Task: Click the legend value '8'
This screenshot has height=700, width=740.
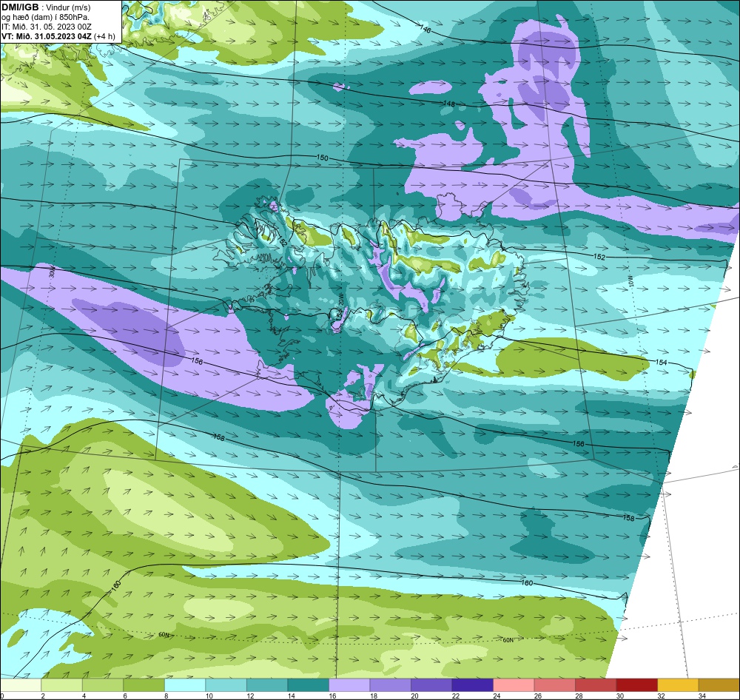Action: 166,696
